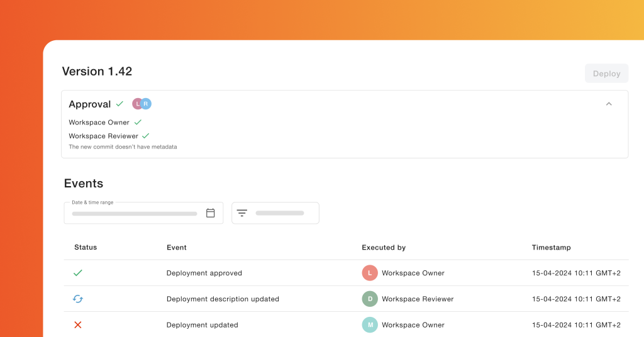Viewport: 644px width, 337px height.
Task: Click Workspace Owner in Deployment approved row
Action: click(413, 273)
